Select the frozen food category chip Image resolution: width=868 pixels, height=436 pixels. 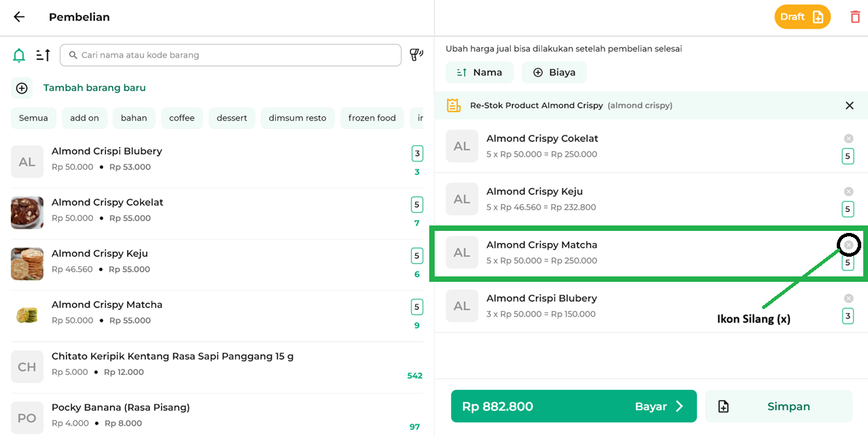[x=372, y=118]
